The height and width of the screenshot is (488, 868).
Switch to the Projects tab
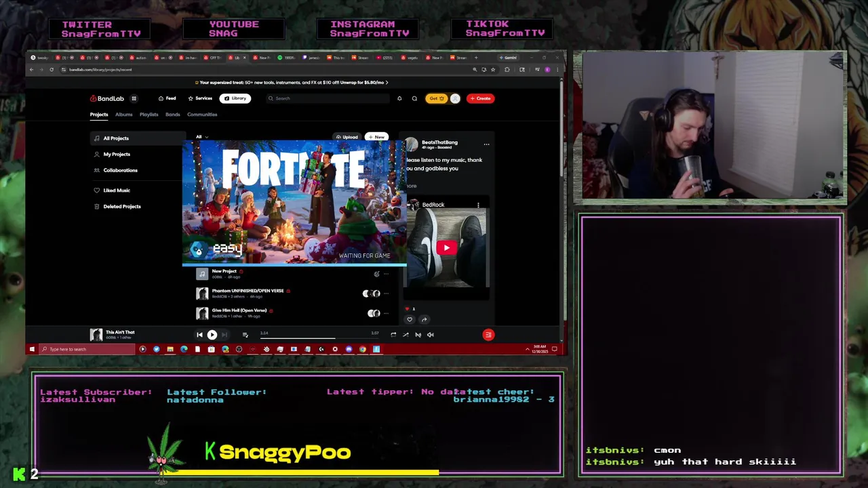[99, 115]
